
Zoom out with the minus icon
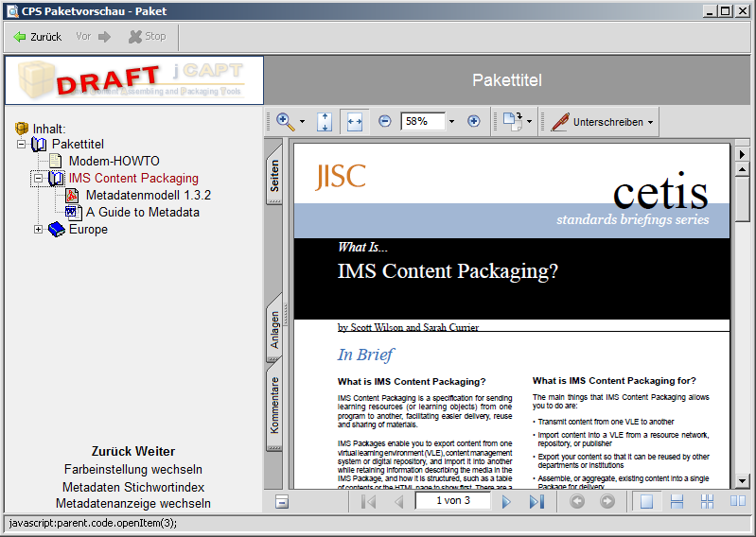(385, 121)
